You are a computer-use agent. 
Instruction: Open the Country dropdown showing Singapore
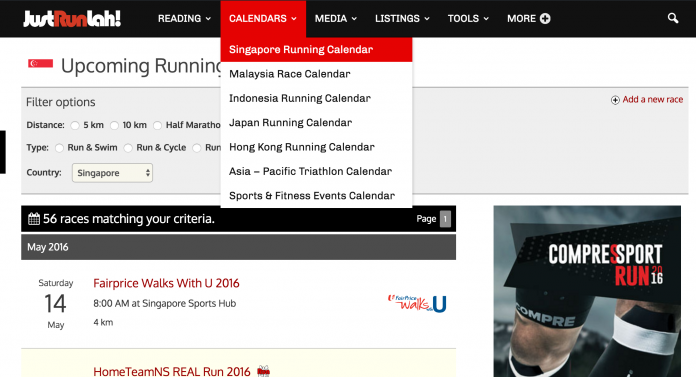click(x=112, y=173)
